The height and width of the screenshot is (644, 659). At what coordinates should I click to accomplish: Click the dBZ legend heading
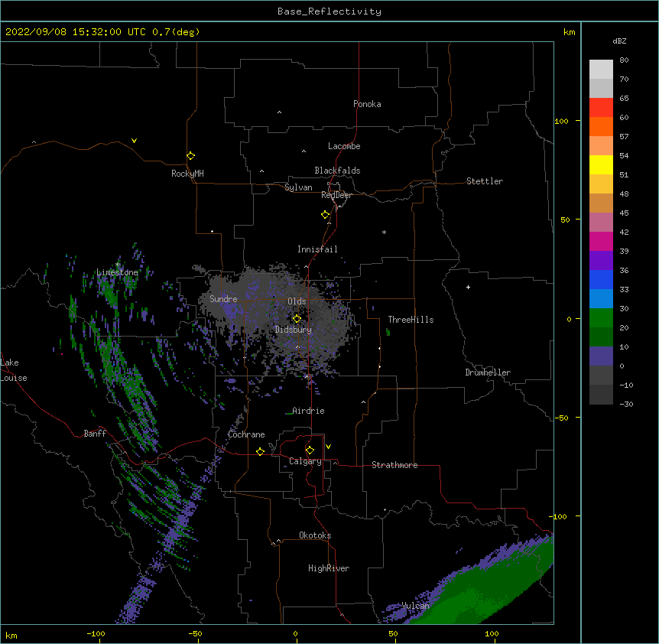pyautogui.click(x=619, y=41)
